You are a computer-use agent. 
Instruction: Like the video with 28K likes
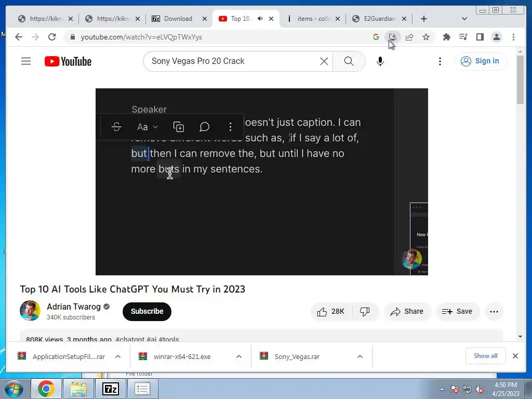331,312
